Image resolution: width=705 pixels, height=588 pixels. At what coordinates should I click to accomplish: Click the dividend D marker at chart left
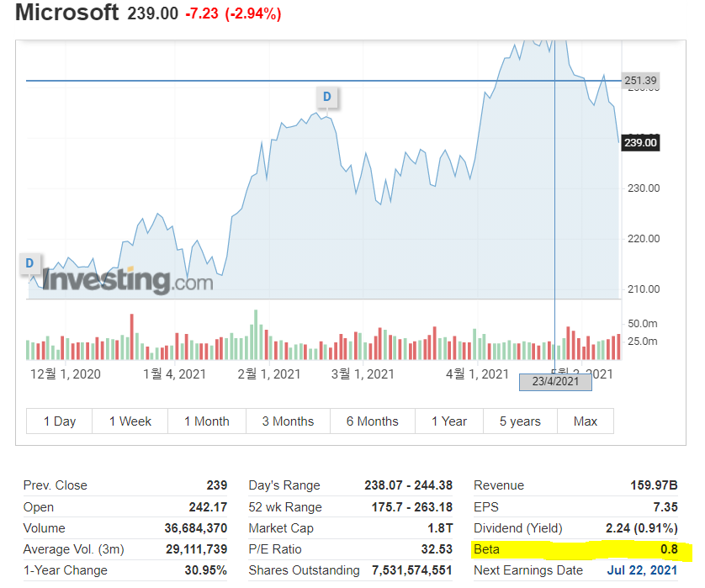pyautogui.click(x=29, y=263)
